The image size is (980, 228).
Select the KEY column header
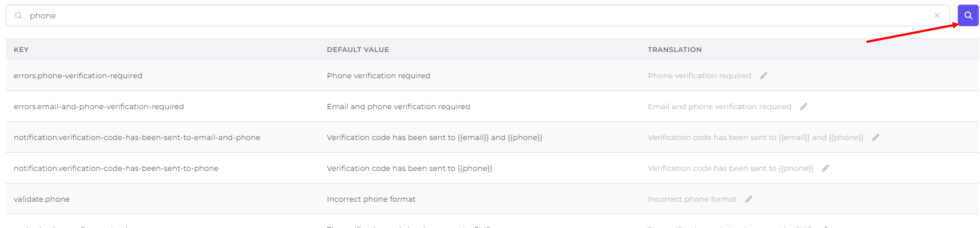21,50
